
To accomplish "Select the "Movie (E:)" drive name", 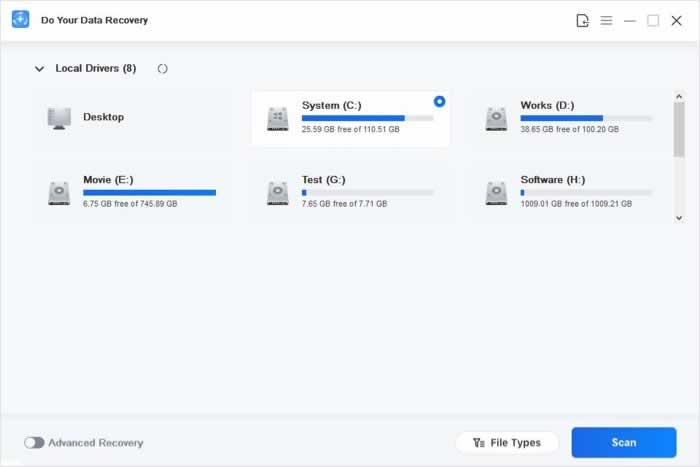I will tap(108, 180).
